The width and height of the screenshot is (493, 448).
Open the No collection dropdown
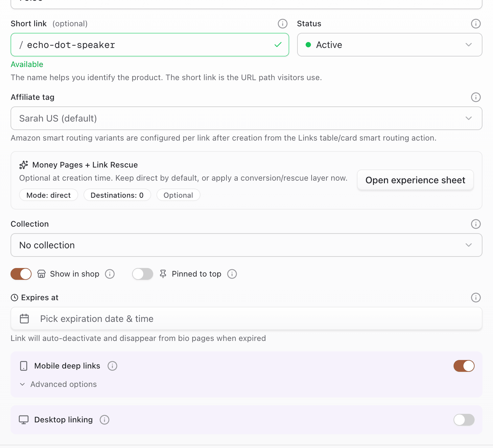click(x=246, y=245)
